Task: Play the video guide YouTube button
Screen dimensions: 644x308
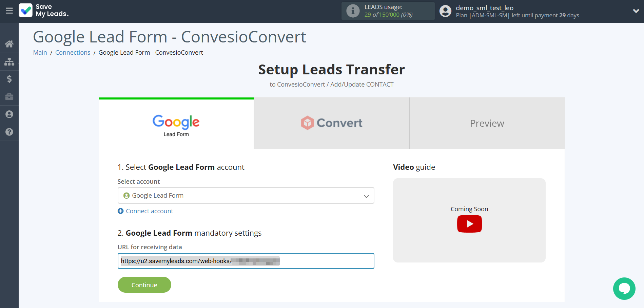Action: tap(469, 224)
